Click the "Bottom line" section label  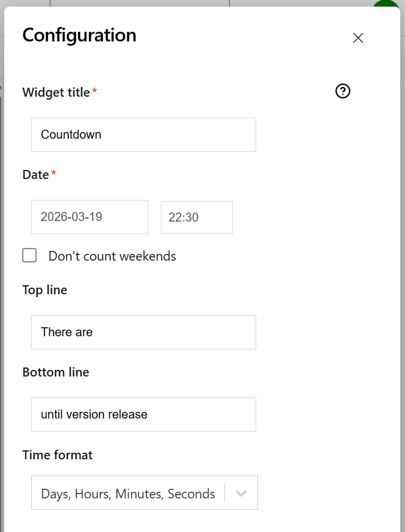[x=56, y=372]
